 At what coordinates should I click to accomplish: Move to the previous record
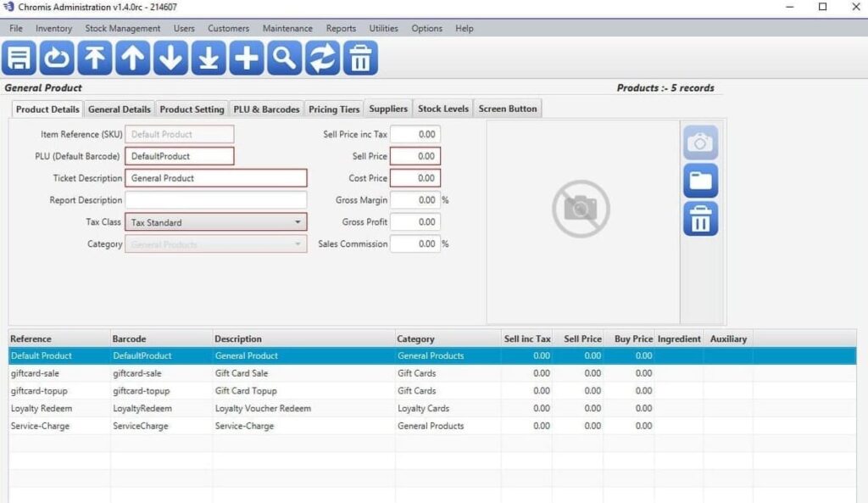click(132, 59)
